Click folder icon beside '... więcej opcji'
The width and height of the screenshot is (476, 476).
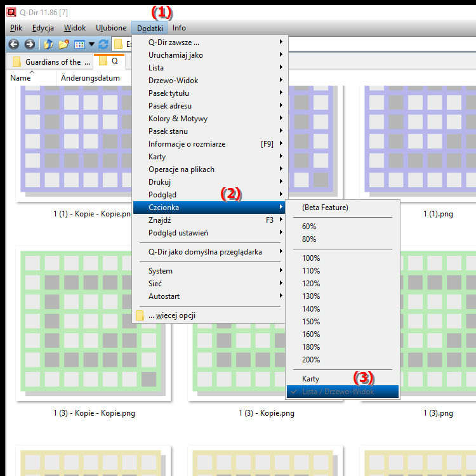click(140, 315)
